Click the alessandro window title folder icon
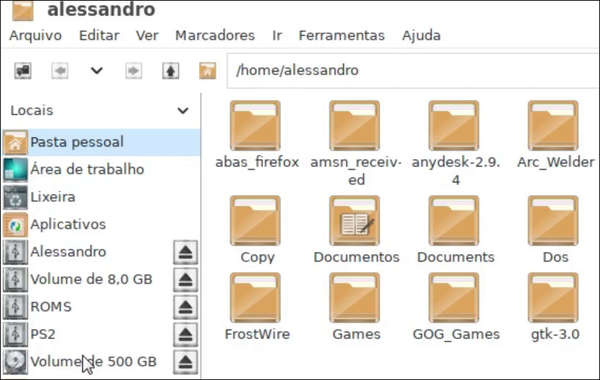The image size is (600, 380). (23, 10)
